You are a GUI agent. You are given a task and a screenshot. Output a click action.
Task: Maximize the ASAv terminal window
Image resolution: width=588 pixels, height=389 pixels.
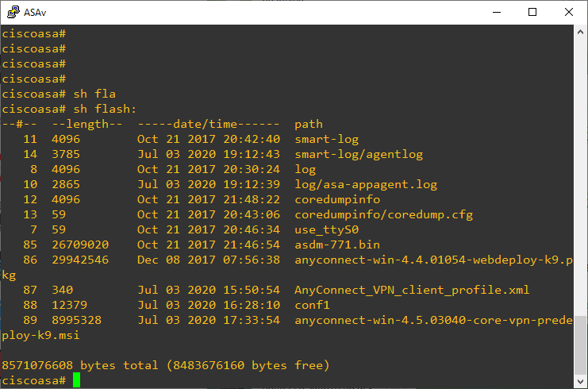coord(532,12)
